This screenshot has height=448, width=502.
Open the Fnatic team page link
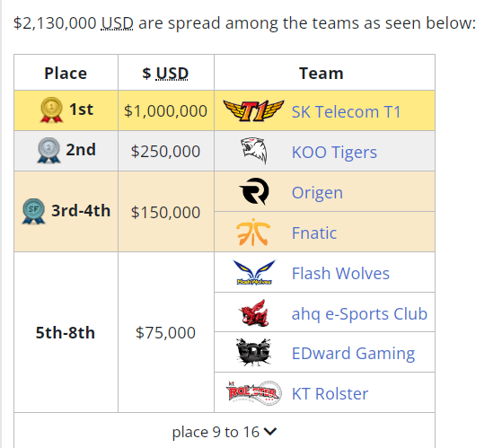point(314,233)
